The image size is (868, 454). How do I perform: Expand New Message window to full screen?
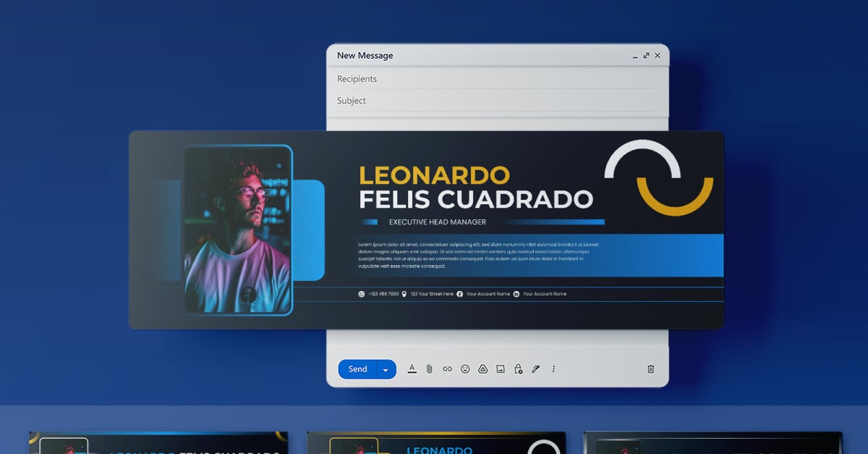(x=646, y=55)
